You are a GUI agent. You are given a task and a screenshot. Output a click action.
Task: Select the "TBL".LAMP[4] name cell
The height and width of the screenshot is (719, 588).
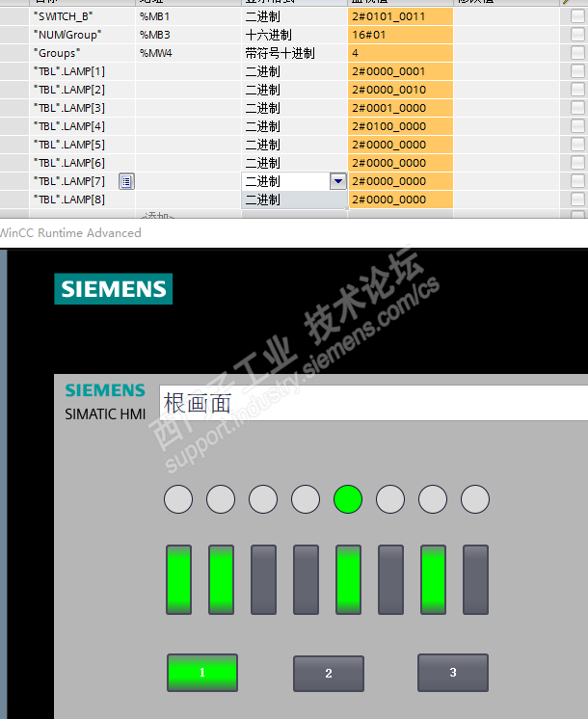[82, 126]
